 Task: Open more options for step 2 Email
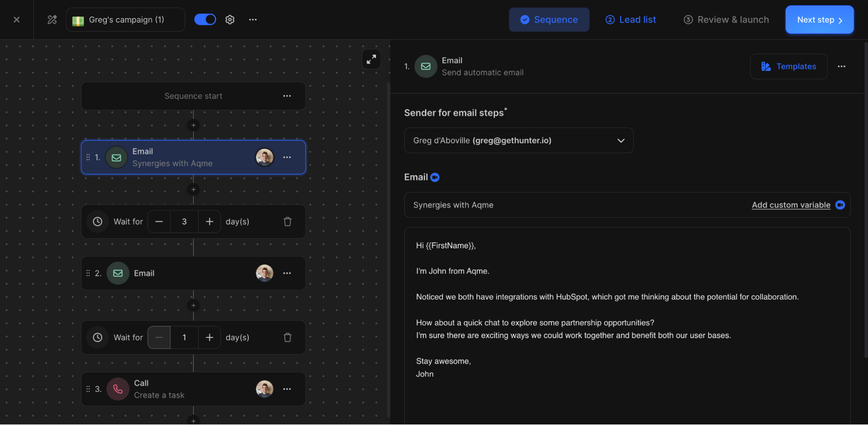coord(287,273)
